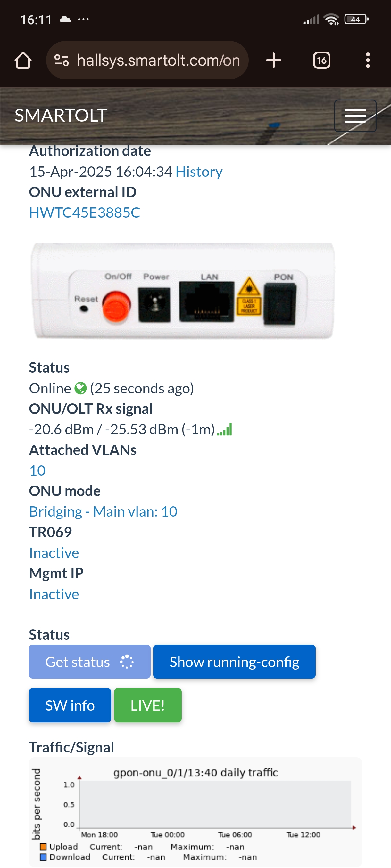Open site info icon in address bar

tap(62, 60)
